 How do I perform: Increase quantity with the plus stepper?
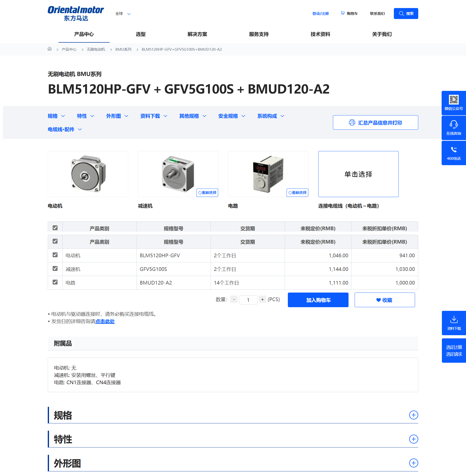[x=262, y=299]
